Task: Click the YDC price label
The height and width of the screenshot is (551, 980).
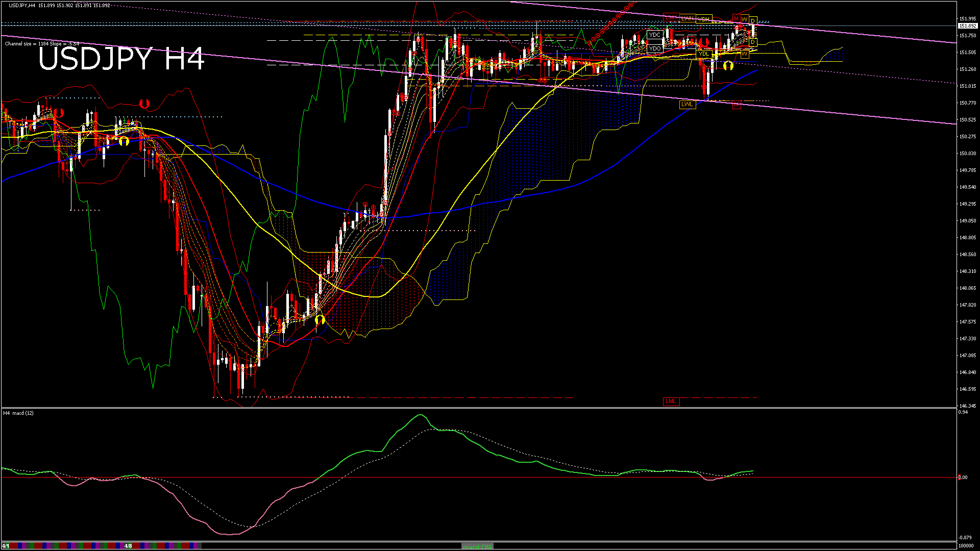Action: click(x=655, y=35)
